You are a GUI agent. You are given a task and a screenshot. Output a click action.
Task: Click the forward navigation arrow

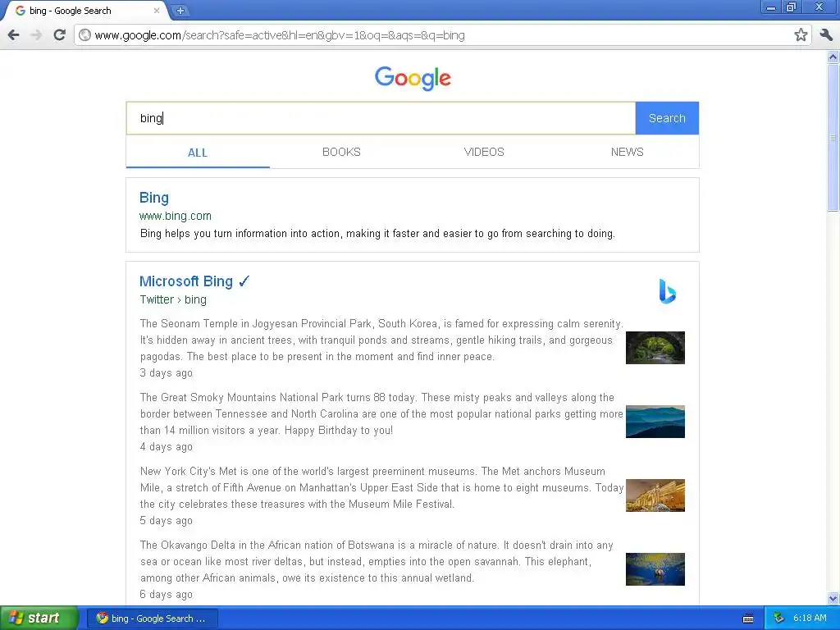click(x=36, y=35)
